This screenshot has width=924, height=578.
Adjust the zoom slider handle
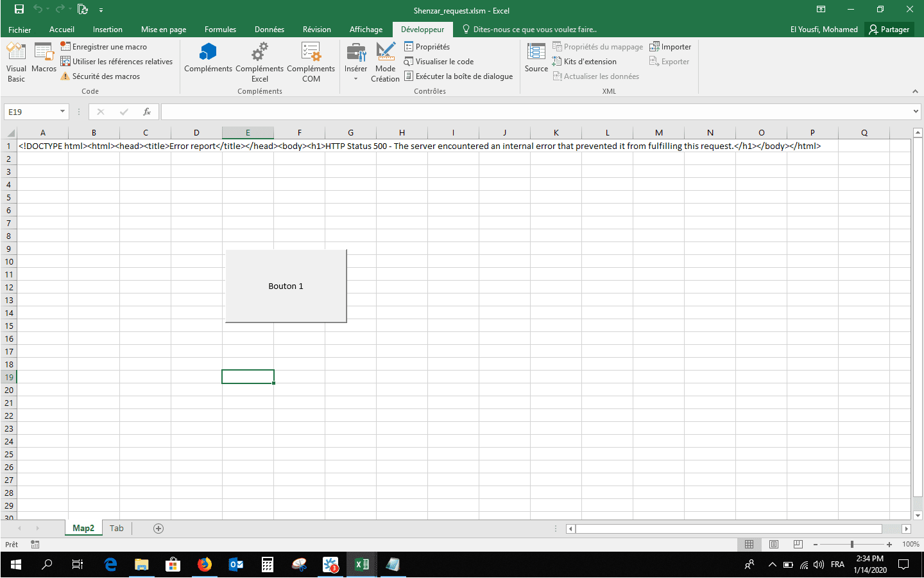852,545
